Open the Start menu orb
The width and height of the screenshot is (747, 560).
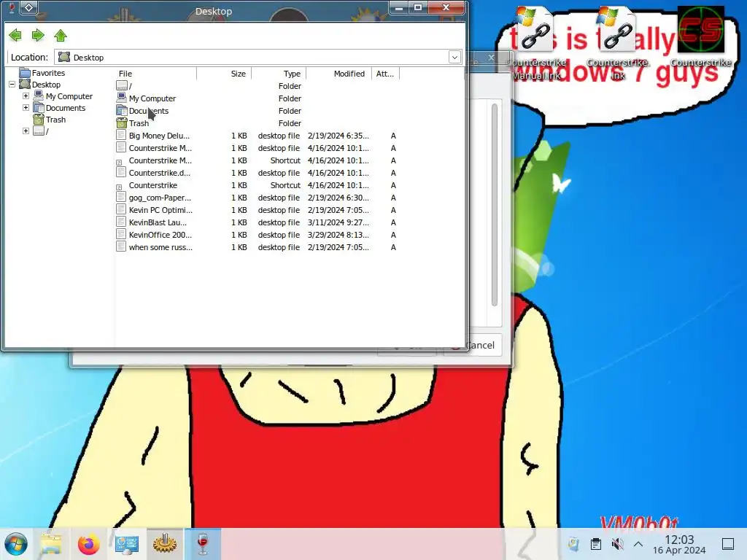(x=16, y=544)
